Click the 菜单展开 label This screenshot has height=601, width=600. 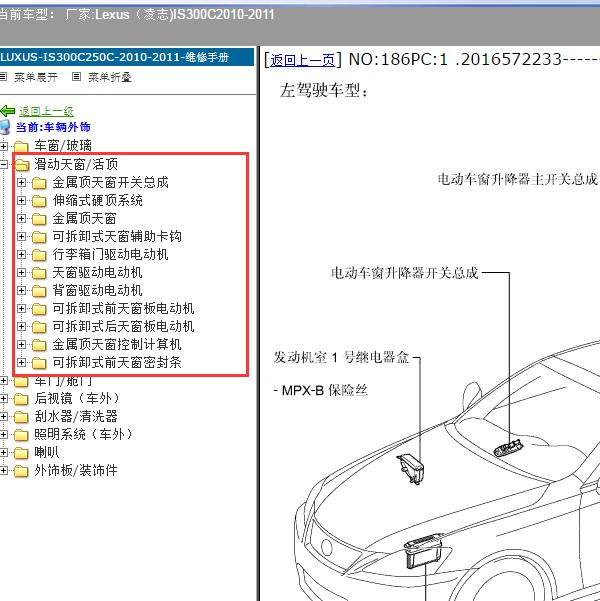(36, 77)
